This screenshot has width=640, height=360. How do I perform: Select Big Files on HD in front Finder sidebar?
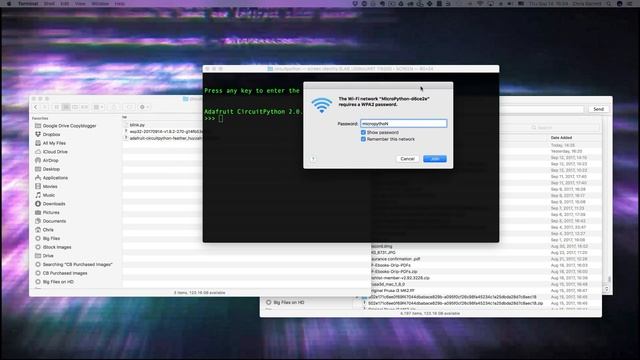54,282
